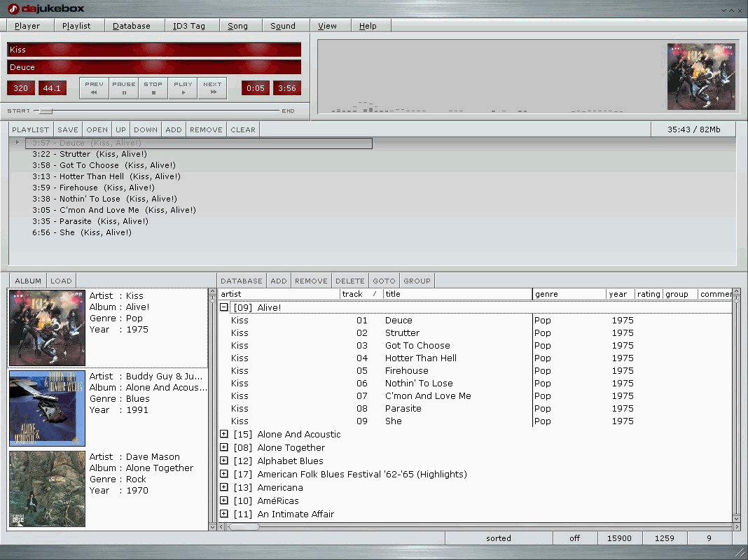This screenshot has width=748, height=560.
Task: Click the database GOTO button
Action: tap(384, 281)
